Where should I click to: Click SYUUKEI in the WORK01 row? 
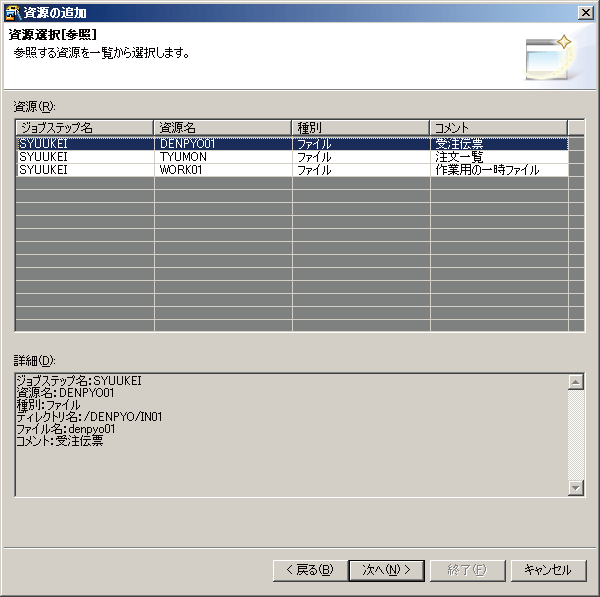coord(85,170)
